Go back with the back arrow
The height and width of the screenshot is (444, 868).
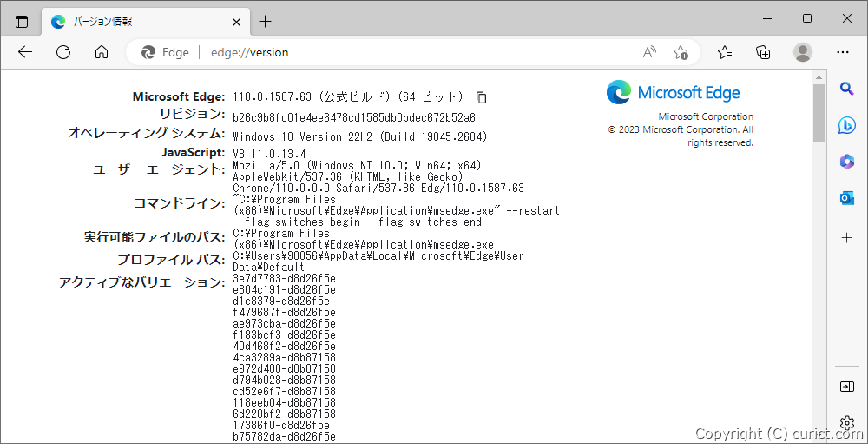[x=25, y=52]
